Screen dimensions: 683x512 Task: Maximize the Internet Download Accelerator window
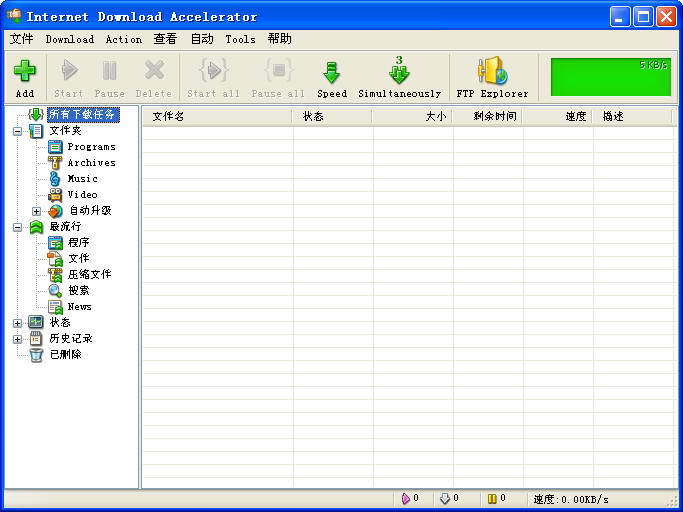pos(643,17)
